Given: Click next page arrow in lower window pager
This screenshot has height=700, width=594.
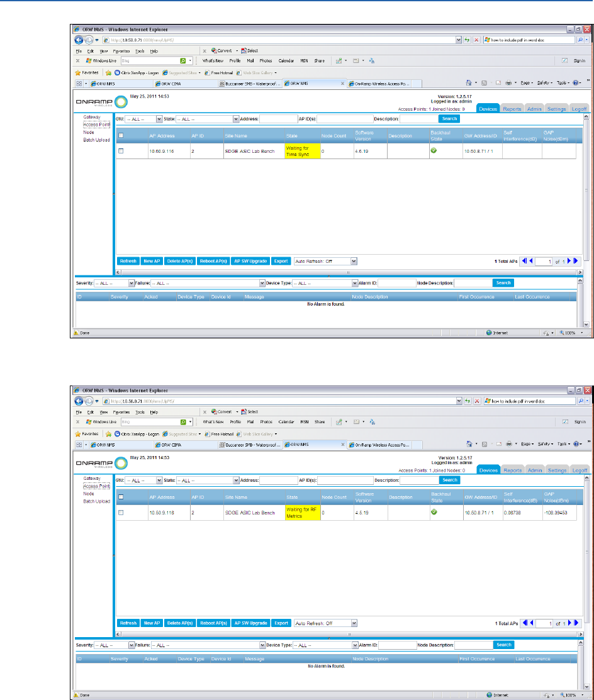Looking at the screenshot, I should coord(569,623).
